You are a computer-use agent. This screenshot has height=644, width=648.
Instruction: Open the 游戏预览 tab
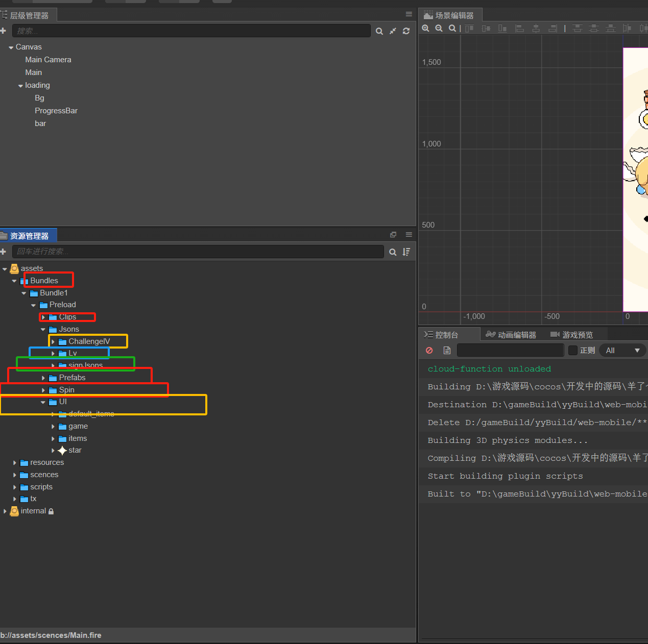click(x=572, y=335)
